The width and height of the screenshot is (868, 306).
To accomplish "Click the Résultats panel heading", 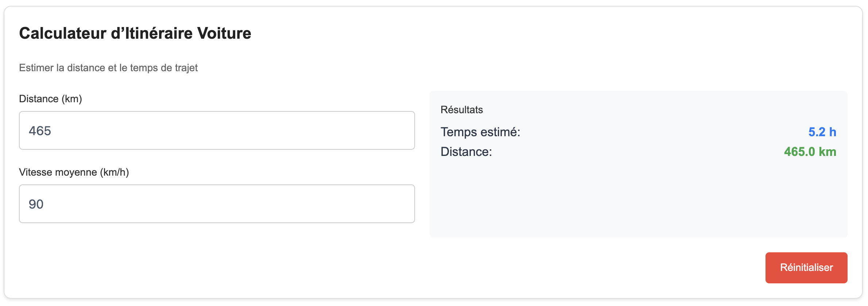I will click(x=461, y=110).
